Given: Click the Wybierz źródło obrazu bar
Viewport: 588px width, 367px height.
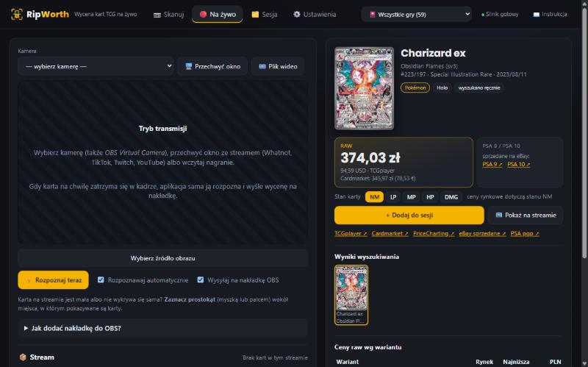Looking at the screenshot, I should pos(162,258).
